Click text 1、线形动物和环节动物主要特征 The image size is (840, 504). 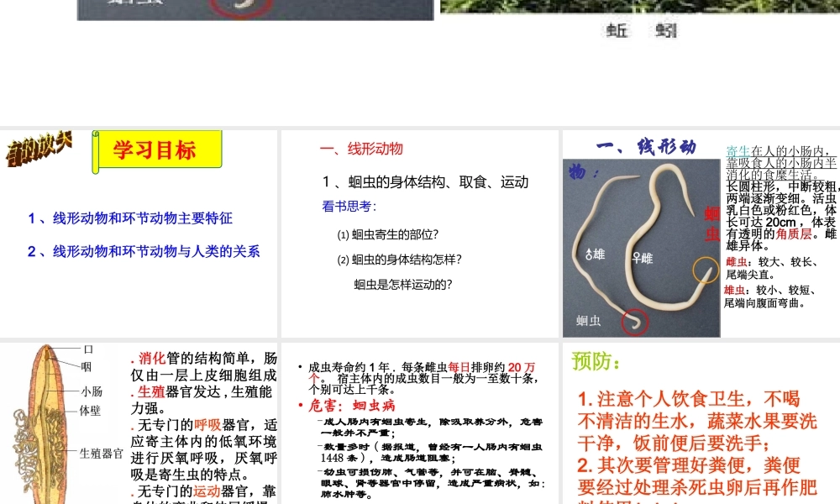[x=130, y=218]
